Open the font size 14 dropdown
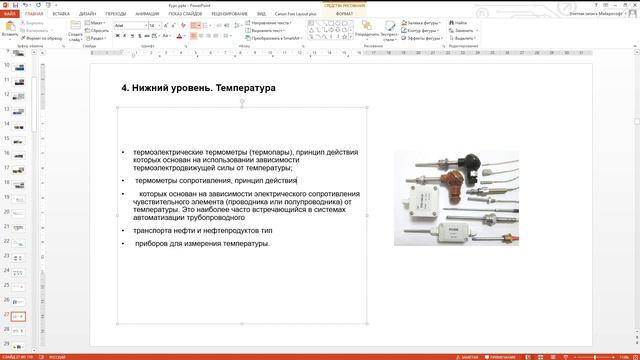Image resolution: width=640 pixels, height=360 pixels. (159, 25)
